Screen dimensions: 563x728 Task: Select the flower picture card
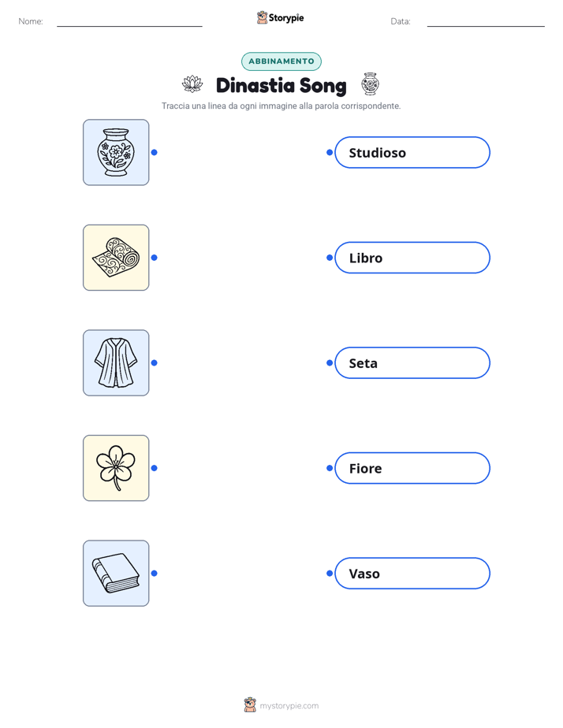click(116, 468)
